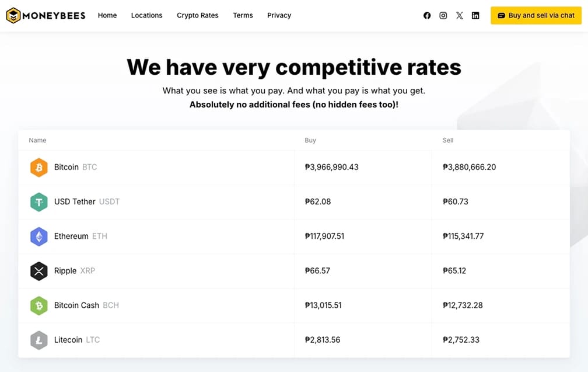Open the Terms nav item
Image resolution: width=588 pixels, height=372 pixels.
(x=243, y=15)
